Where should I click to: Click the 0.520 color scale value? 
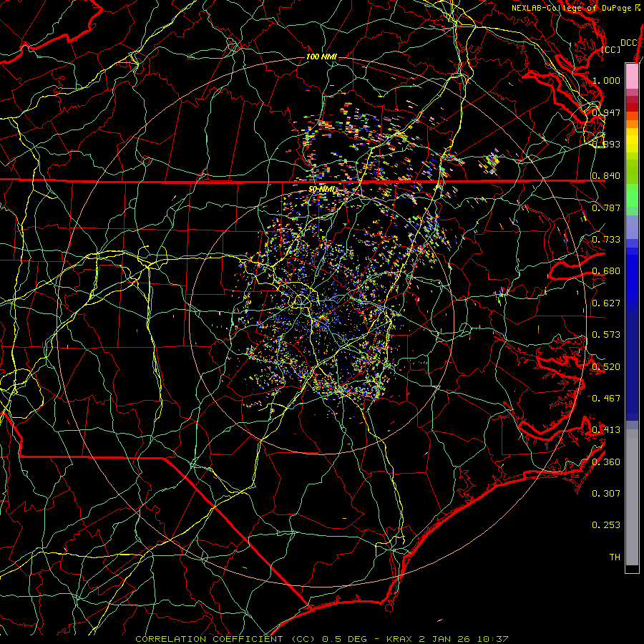606,366
